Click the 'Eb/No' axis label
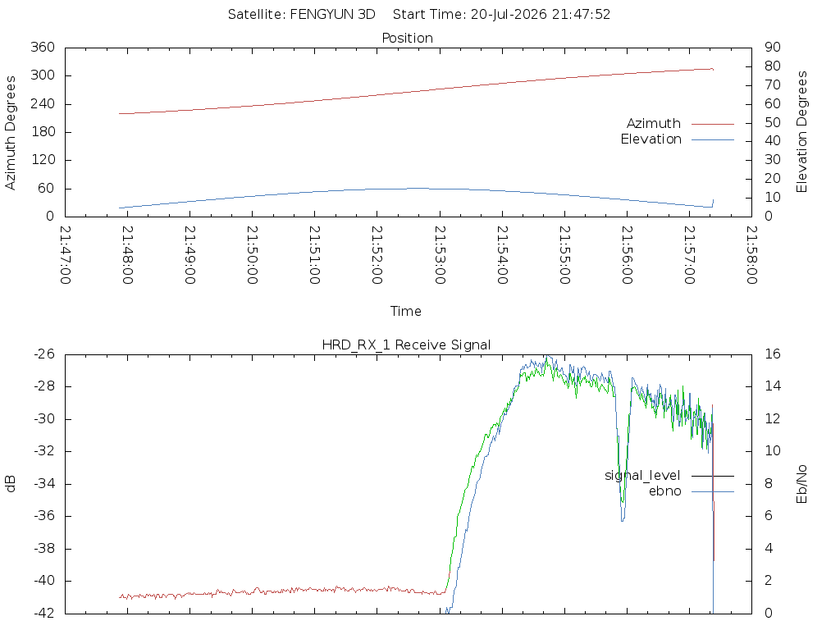840x630 pixels. tap(801, 484)
